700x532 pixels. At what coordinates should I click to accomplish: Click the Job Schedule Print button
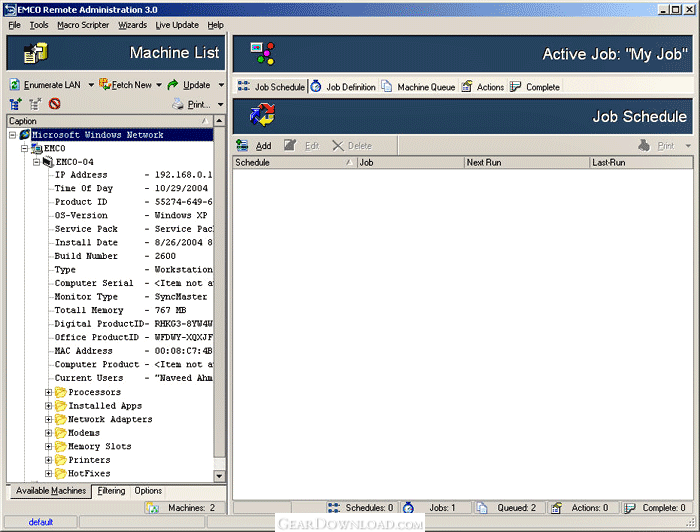point(657,146)
